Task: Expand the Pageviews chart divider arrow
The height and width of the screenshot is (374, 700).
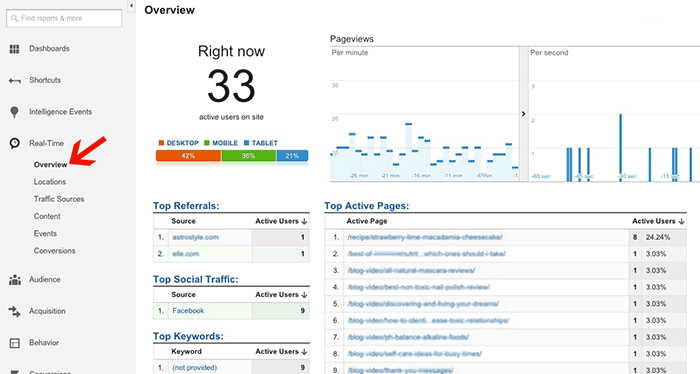Action: (x=523, y=114)
